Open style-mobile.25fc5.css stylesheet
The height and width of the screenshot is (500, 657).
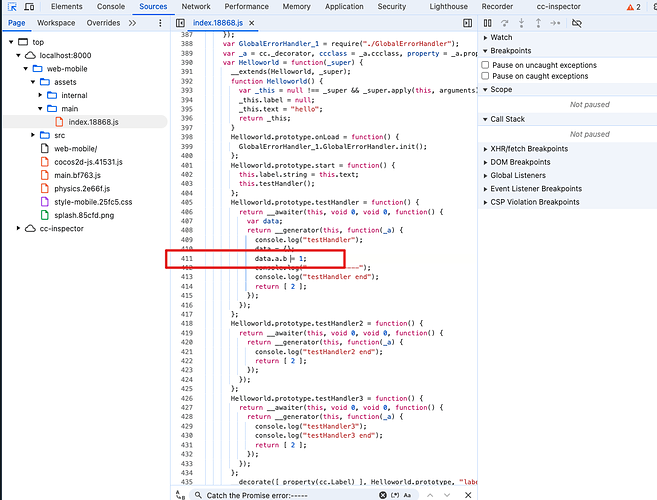pos(93,202)
